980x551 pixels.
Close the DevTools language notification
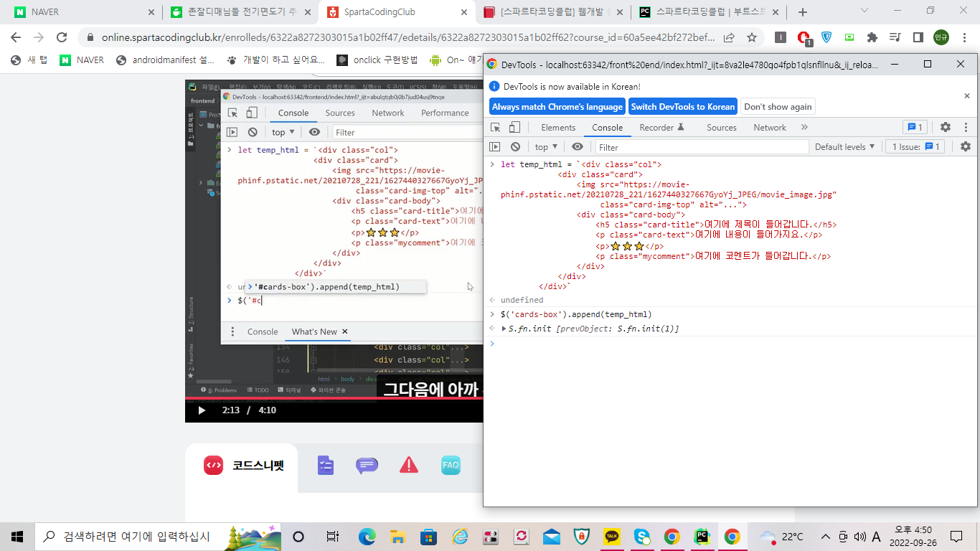point(966,95)
